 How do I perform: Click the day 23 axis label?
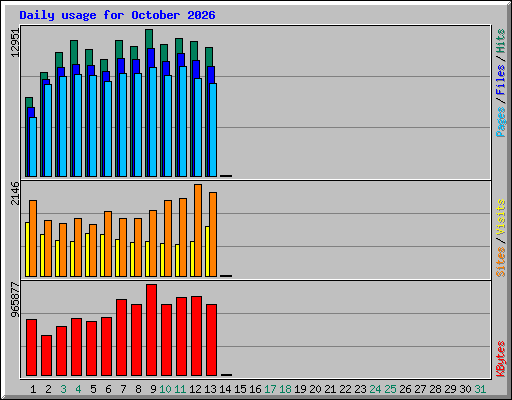pos(360,389)
